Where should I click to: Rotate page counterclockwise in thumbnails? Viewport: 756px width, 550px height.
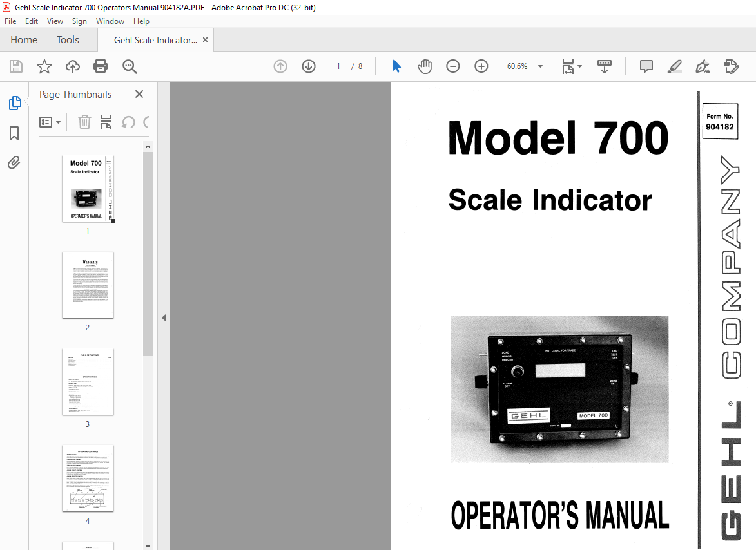128,122
